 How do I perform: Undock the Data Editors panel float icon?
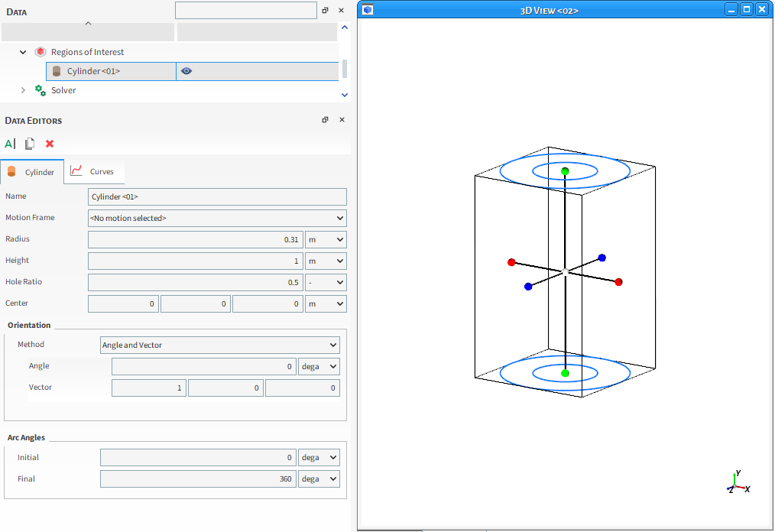(326, 120)
